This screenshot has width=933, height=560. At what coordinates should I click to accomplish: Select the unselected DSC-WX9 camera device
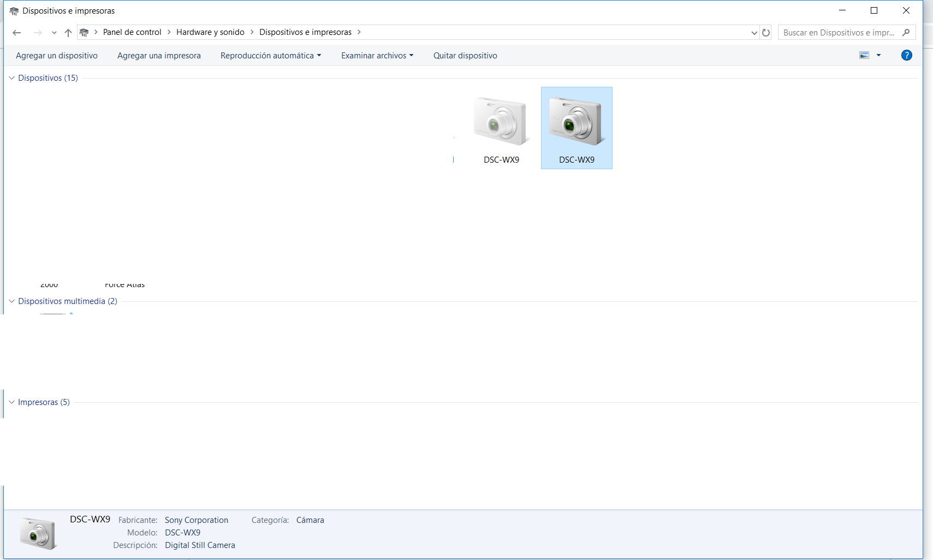501,128
